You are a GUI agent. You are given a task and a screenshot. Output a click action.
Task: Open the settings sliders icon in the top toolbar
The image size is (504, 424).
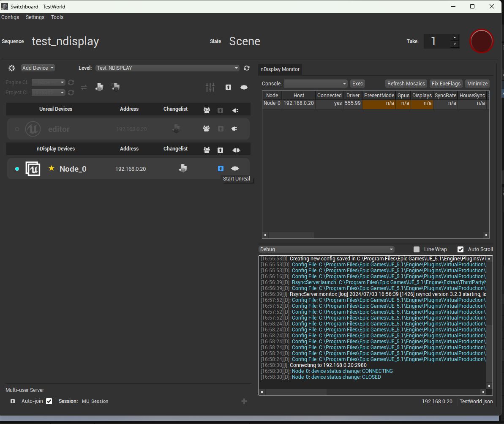[x=210, y=87]
